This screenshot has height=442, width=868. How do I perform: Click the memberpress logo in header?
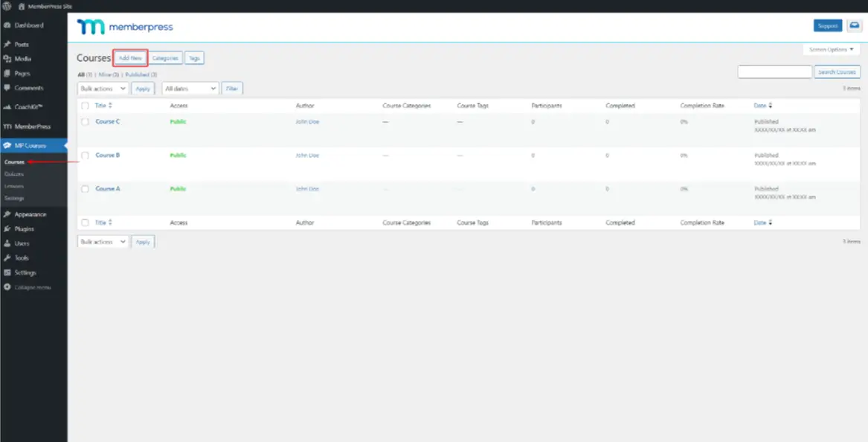pos(125,27)
